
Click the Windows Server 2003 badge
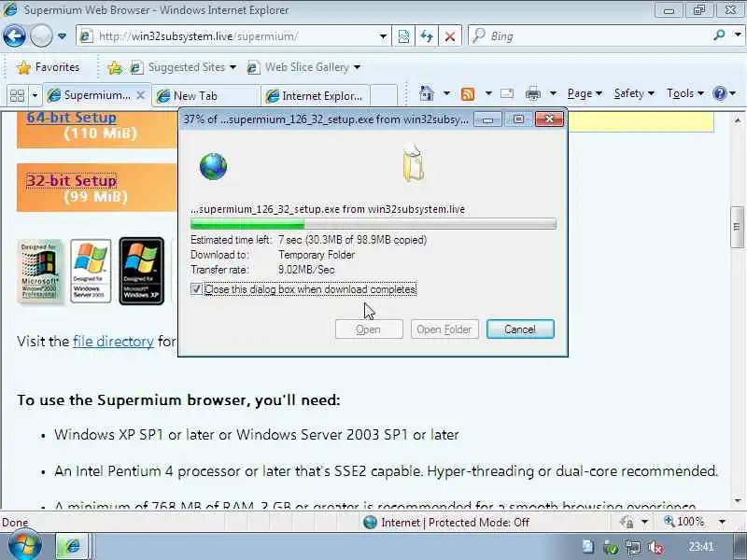[x=91, y=271]
